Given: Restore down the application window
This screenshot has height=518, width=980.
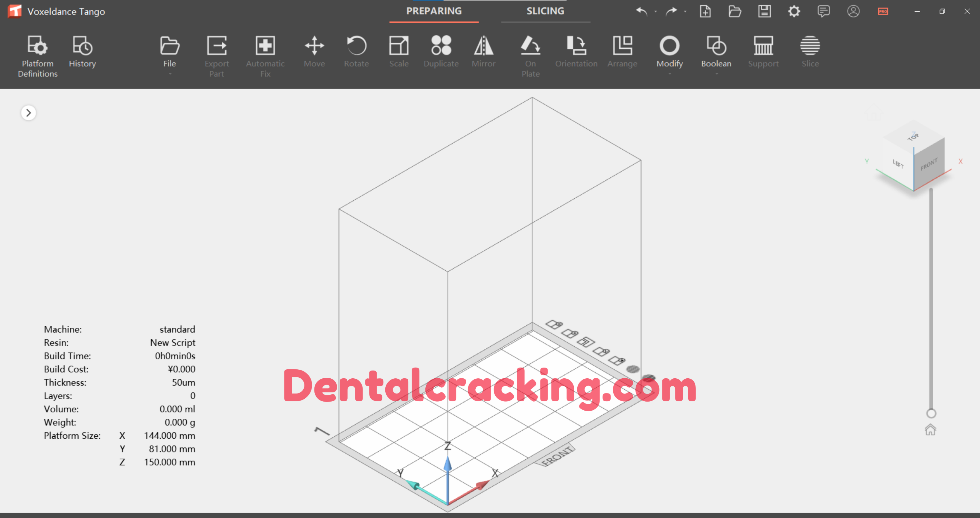Looking at the screenshot, I should point(942,11).
